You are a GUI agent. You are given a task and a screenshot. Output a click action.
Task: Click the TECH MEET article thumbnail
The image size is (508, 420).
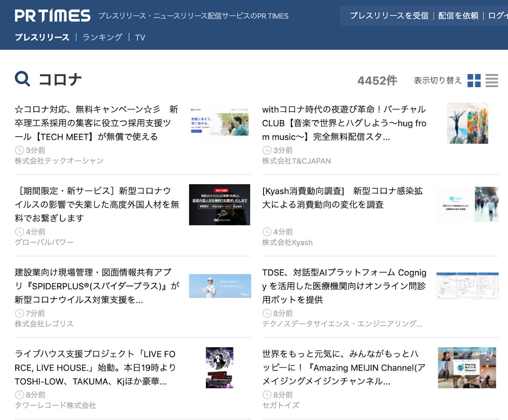[x=220, y=122]
